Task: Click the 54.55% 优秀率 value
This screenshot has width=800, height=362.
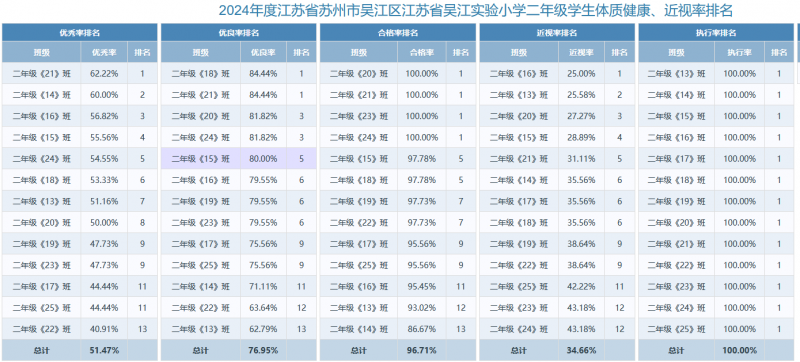Action: [x=104, y=159]
